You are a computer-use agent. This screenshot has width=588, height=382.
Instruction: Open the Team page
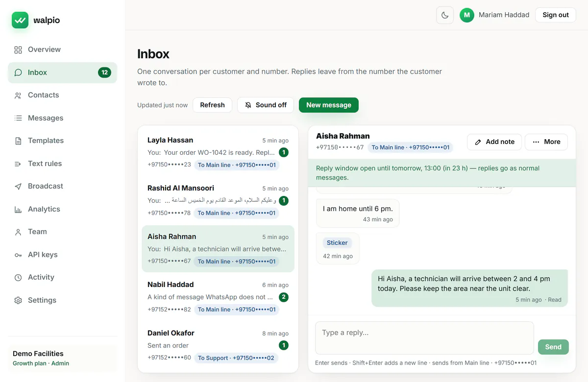[x=63, y=232]
